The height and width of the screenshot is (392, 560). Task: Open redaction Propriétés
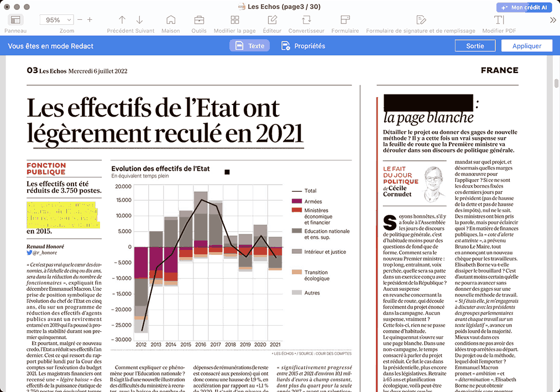pos(303,46)
